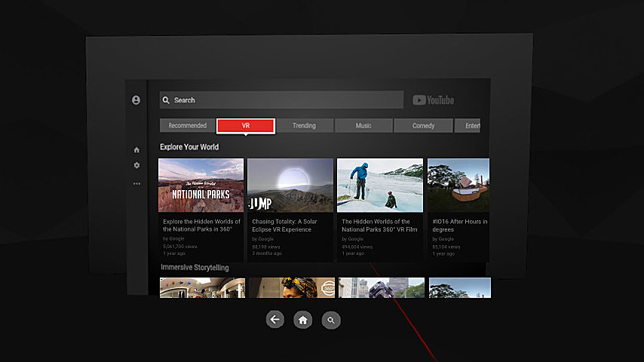Play the National Parks in 360° thumbnail
Image resolution: width=644 pixels, height=362 pixels.
(201, 185)
